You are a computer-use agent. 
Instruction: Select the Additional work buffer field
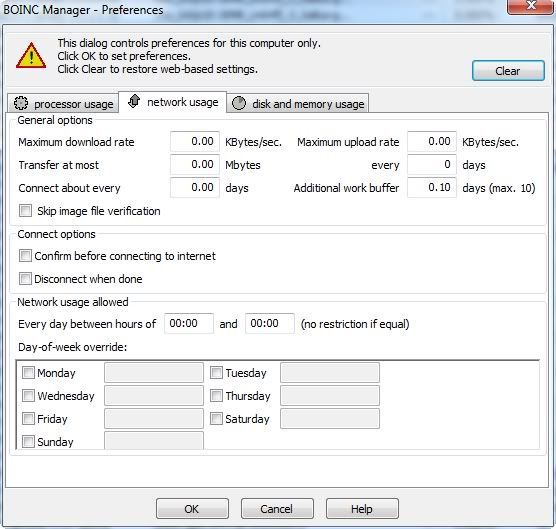(432, 188)
